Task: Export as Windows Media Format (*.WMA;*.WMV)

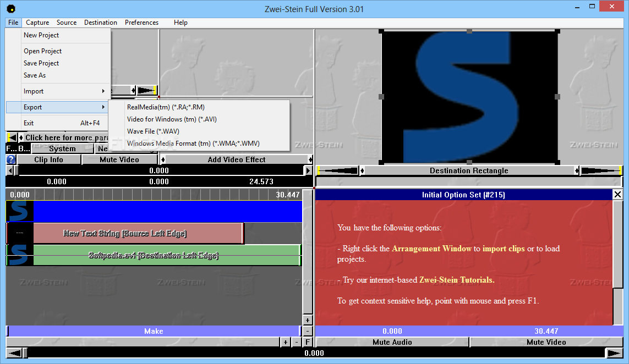Action: pyautogui.click(x=199, y=143)
